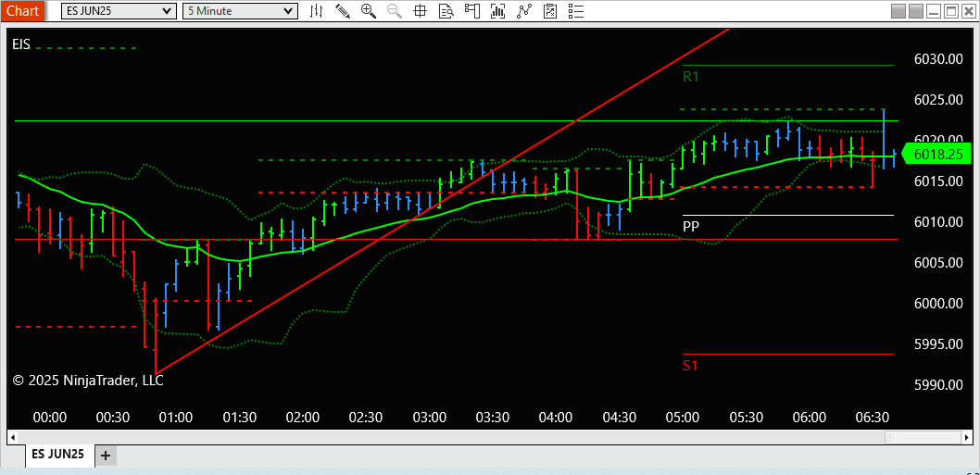Image resolution: width=980 pixels, height=475 pixels.
Task: Click the 5990.00 price axis label
Action: tap(937, 385)
